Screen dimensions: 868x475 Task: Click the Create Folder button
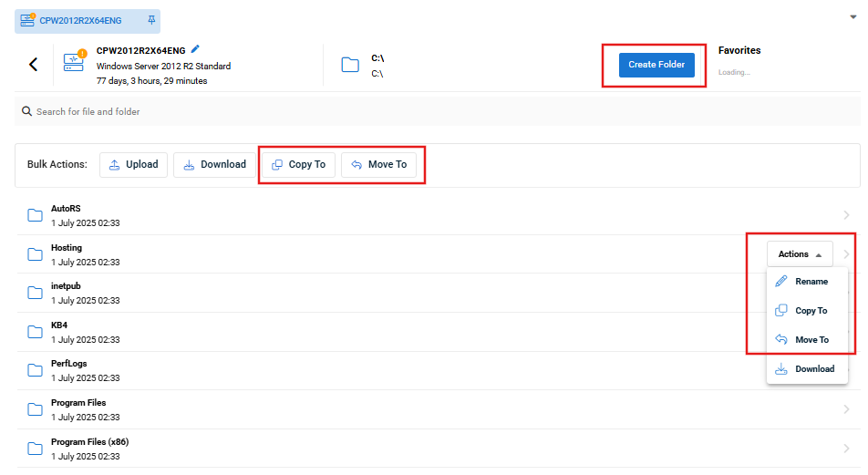(656, 65)
